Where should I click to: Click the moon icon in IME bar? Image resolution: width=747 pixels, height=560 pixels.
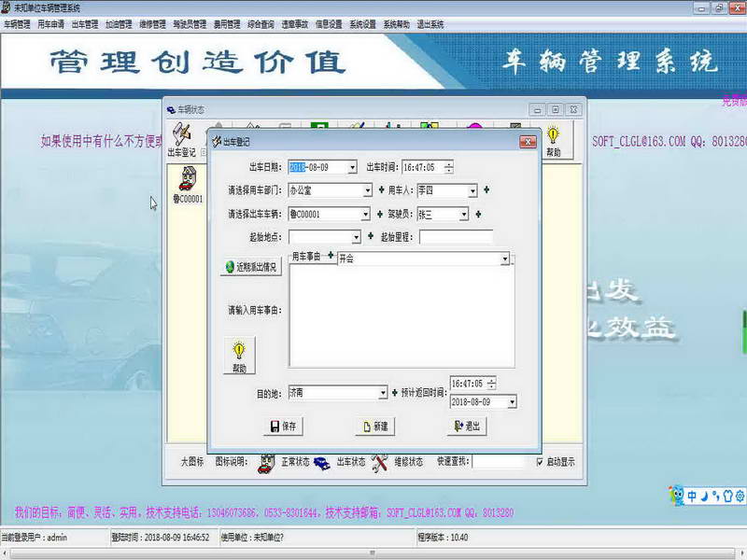pyautogui.click(x=704, y=497)
